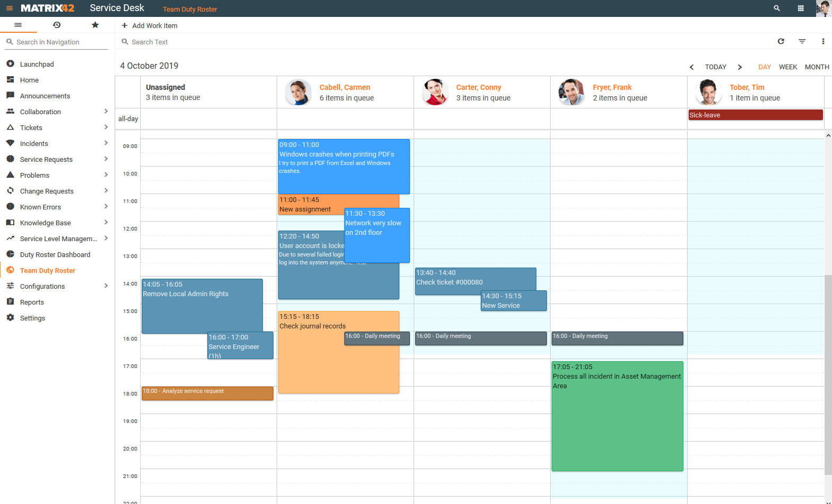Go to previous day with left arrow
This screenshot has height=504, width=832.
tap(691, 67)
